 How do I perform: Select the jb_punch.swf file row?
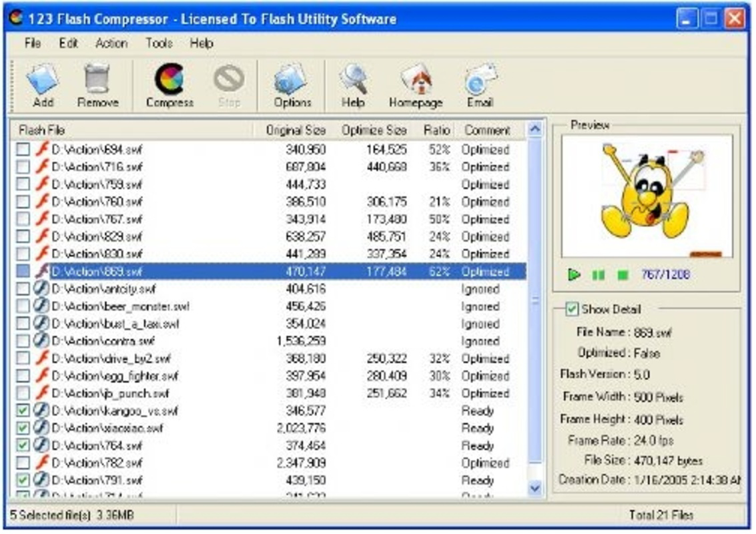click(268, 392)
